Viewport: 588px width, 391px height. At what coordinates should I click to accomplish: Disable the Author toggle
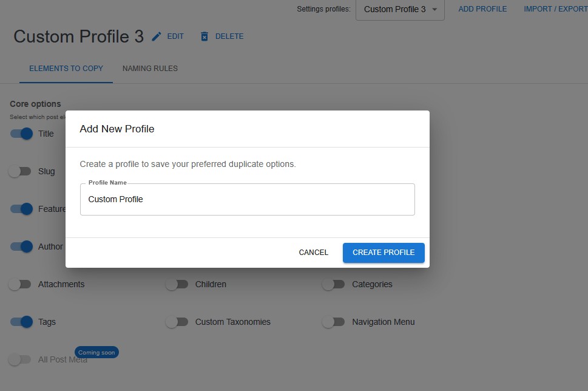(x=21, y=246)
